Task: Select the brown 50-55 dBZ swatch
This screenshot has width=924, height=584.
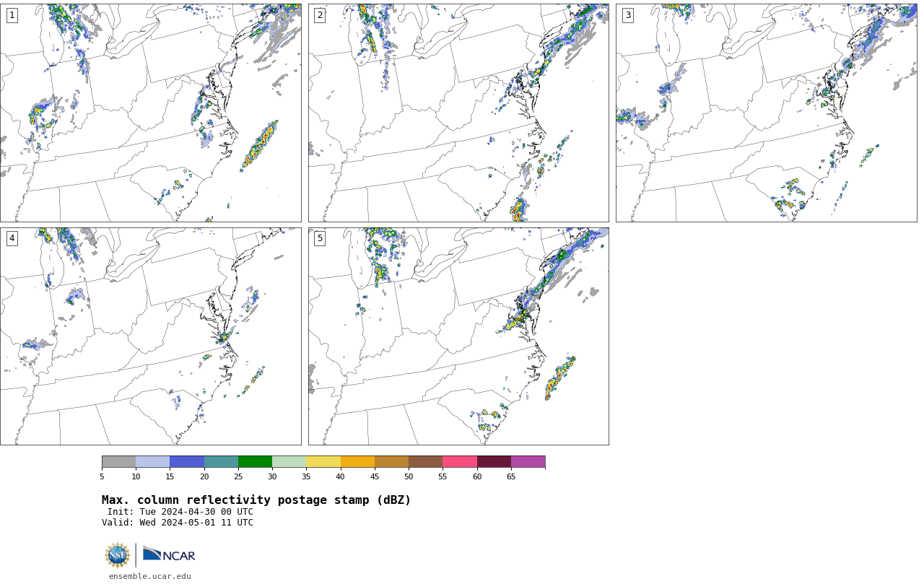Action: pyautogui.click(x=425, y=462)
